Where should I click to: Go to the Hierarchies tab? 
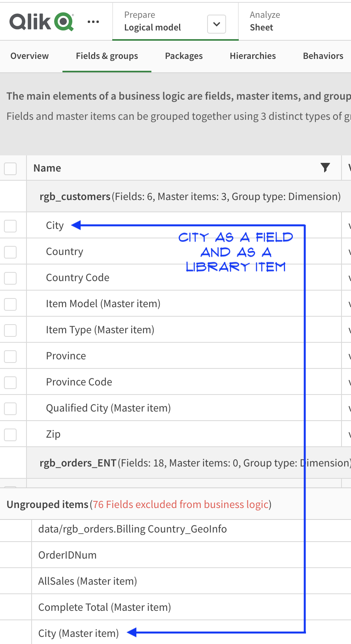tap(253, 56)
